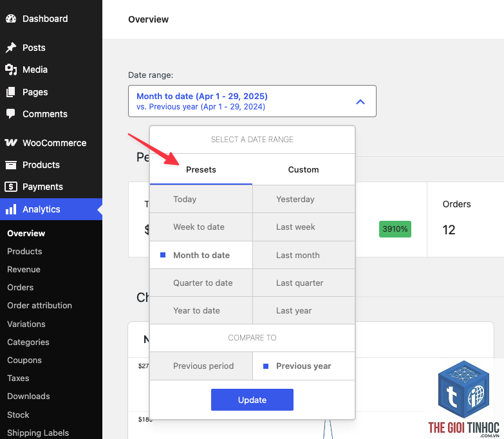Click the Update button
Viewport: 504px width, 439px height.
coord(252,400)
